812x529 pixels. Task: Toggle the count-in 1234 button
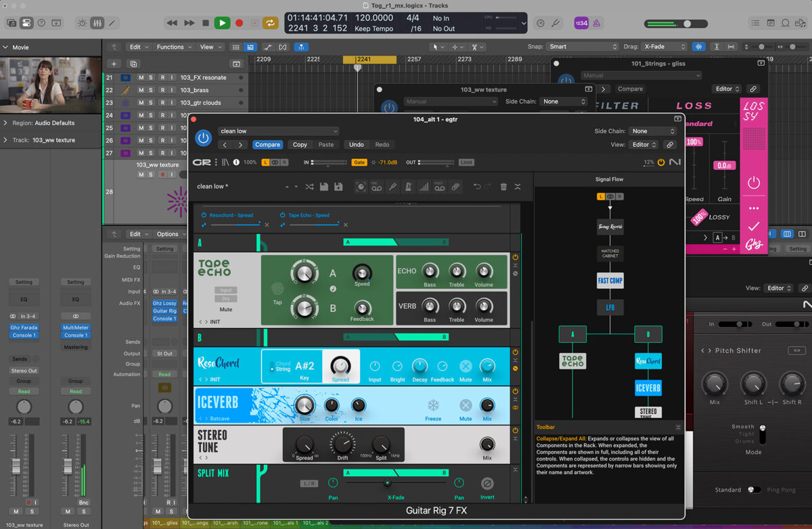(x=581, y=23)
